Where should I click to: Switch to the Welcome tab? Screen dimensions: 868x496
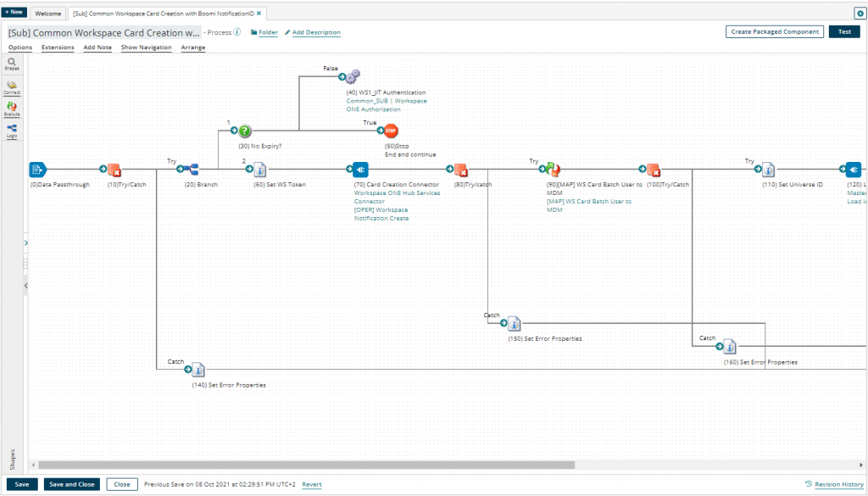[x=48, y=14]
